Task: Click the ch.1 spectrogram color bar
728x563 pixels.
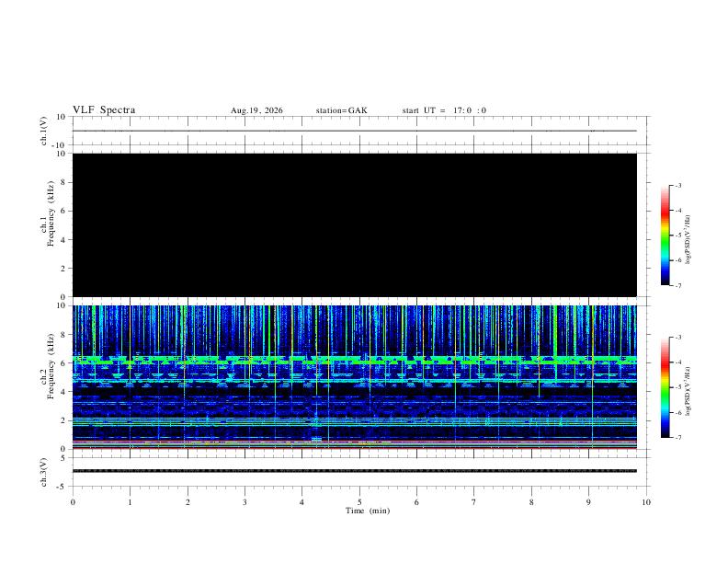Action: point(665,236)
